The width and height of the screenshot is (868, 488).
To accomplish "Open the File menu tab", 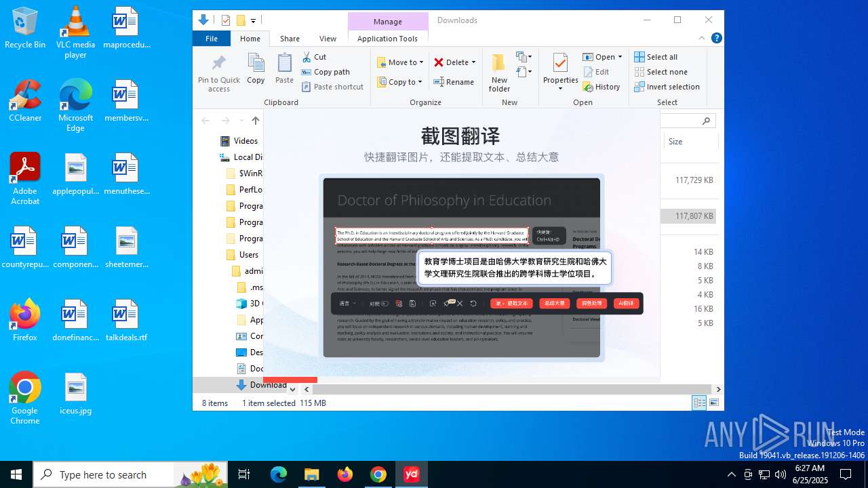I will click(x=212, y=39).
